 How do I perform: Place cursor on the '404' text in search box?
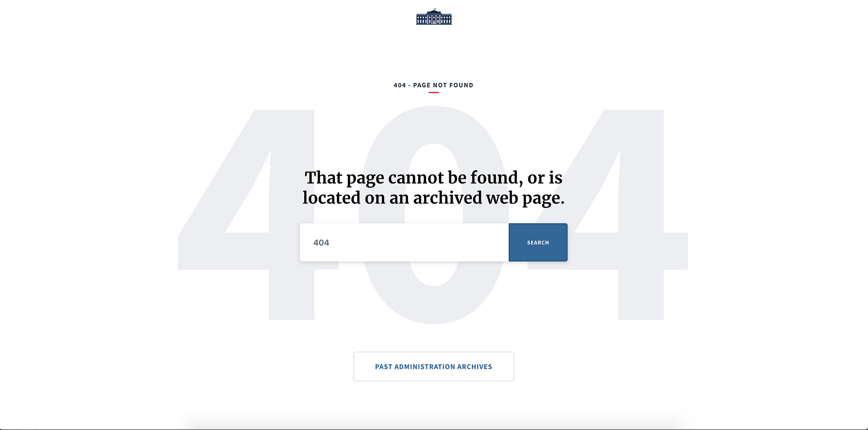click(x=321, y=243)
